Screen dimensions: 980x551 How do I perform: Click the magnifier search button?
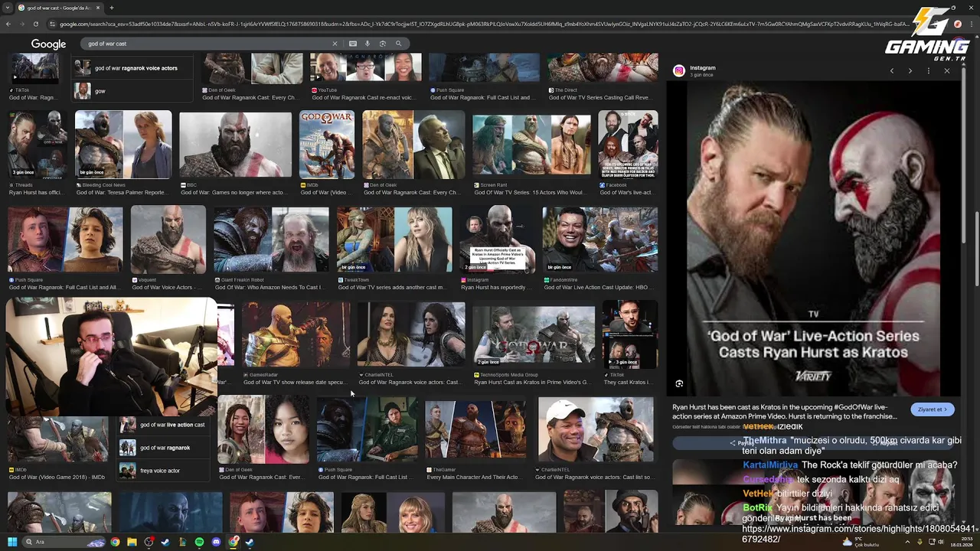click(398, 44)
